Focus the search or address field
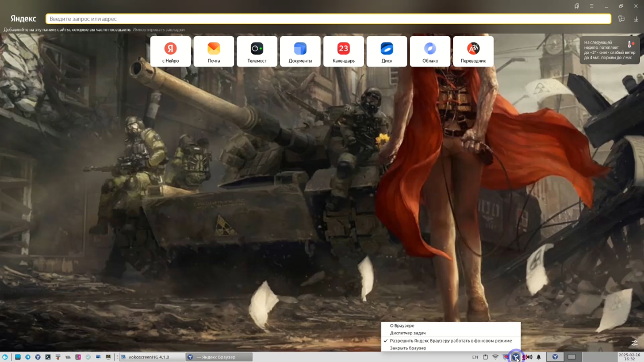Screen dimensions: 644x362 point(328,19)
